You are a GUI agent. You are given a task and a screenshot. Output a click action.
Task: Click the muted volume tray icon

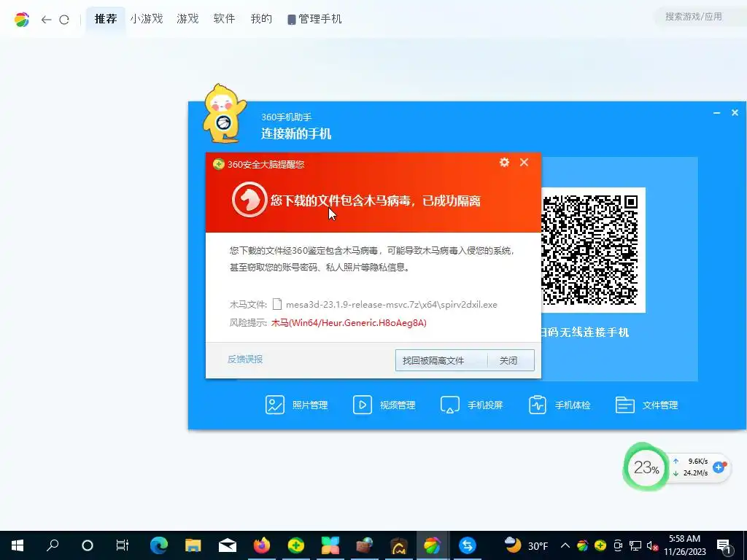point(652,545)
